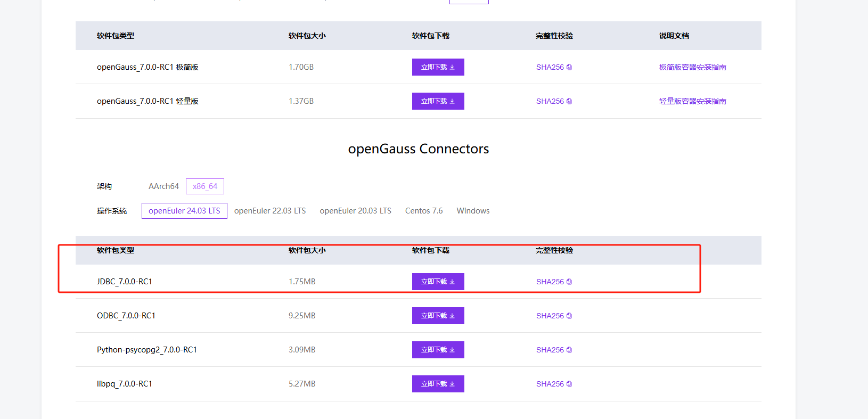Click the 5.27MB size value
Screen dimensions: 868x419
pyautogui.click(x=302, y=384)
